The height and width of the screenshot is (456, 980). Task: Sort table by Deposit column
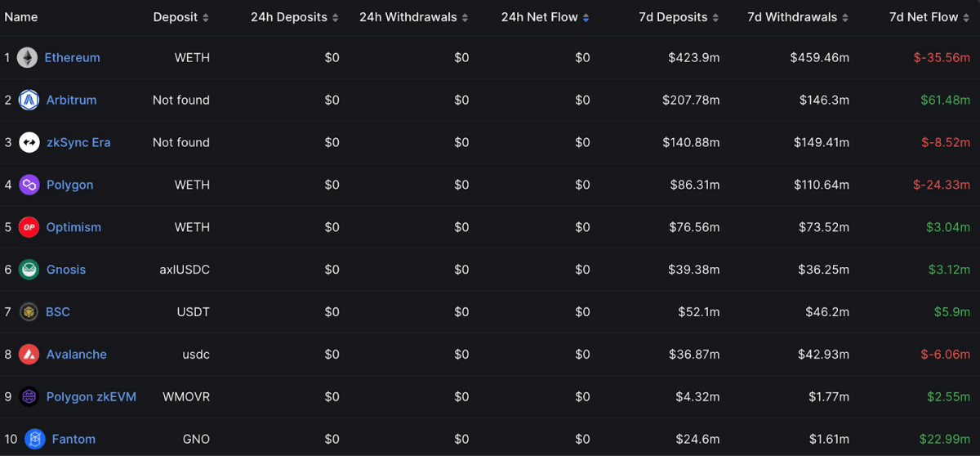coord(181,17)
